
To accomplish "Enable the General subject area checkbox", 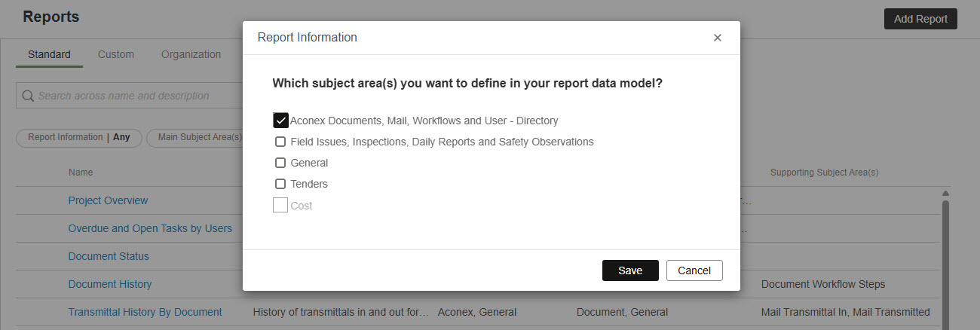I will [x=280, y=163].
